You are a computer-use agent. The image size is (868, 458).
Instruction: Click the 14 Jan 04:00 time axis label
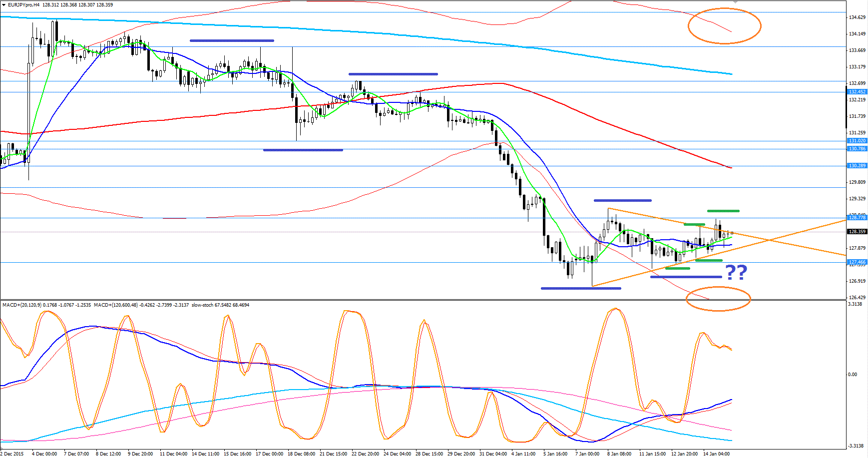pyautogui.click(x=716, y=454)
